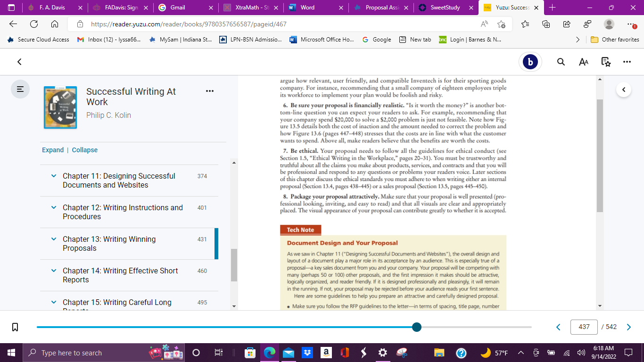The height and width of the screenshot is (362, 644).
Task: Expand all contents via Expand link
Action: [x=53, y=150]
